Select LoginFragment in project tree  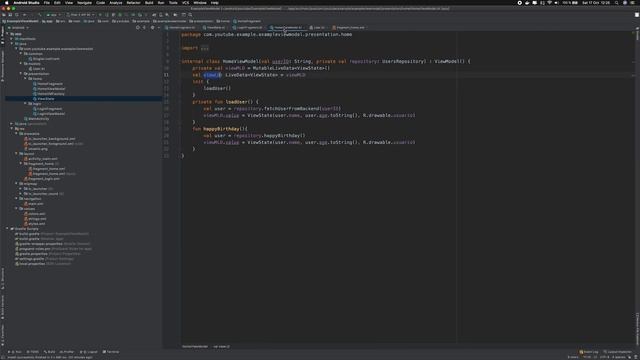(49, 109)
